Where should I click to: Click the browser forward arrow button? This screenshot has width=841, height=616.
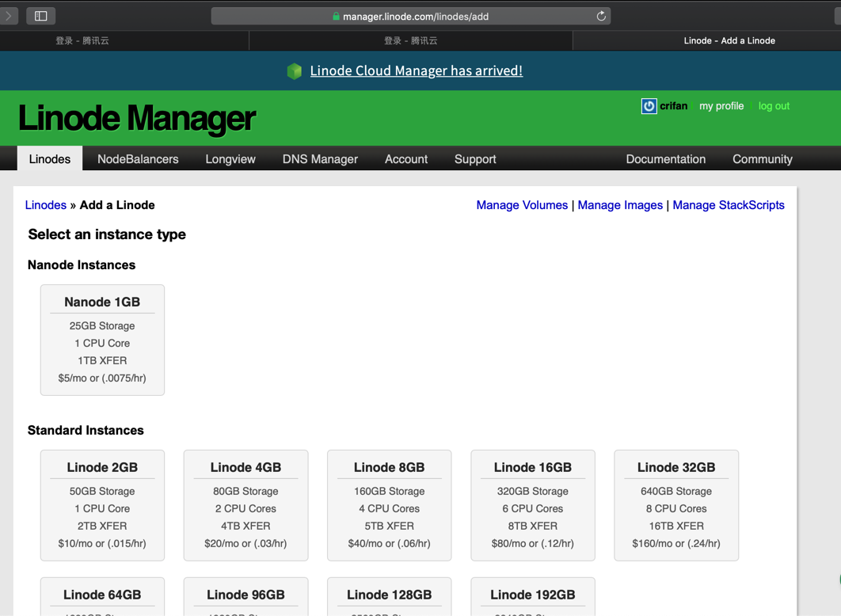(9, 16)
